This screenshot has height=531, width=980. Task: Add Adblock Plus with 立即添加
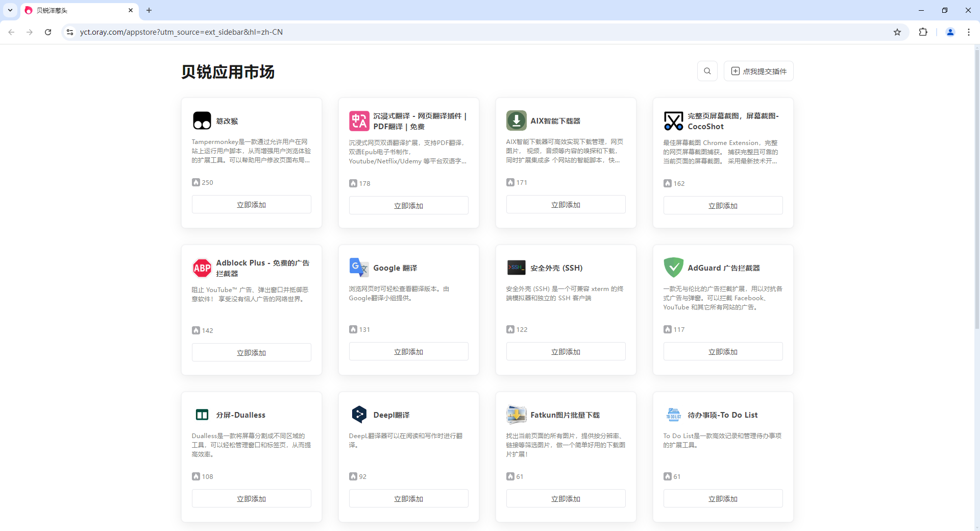[252, 352]
